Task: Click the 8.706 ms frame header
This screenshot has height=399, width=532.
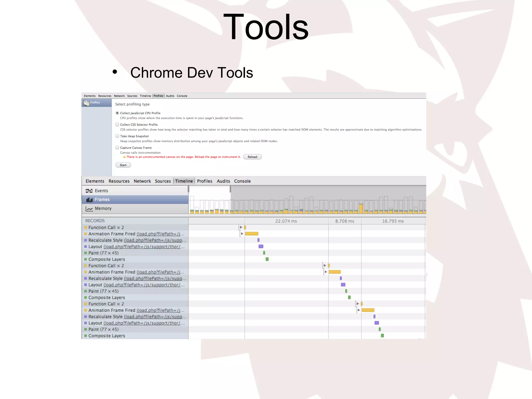Action: [x=344, y=221]
